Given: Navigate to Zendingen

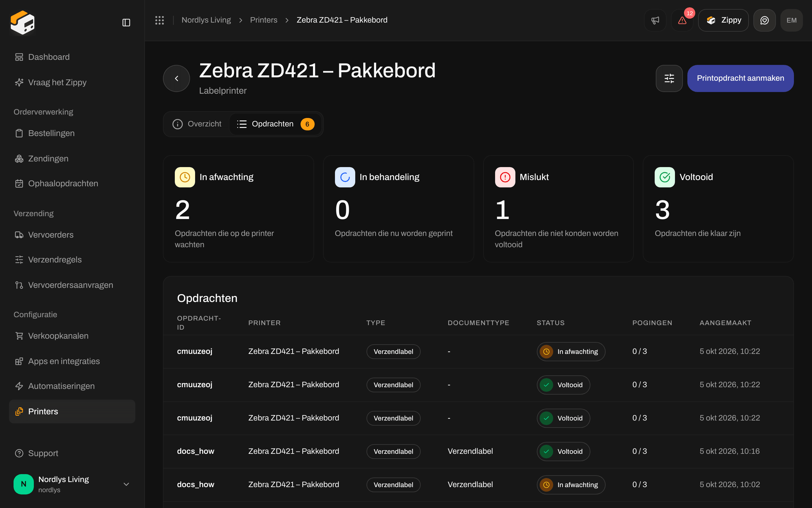Looking at the screenshot, I should (x=72, y=159).
